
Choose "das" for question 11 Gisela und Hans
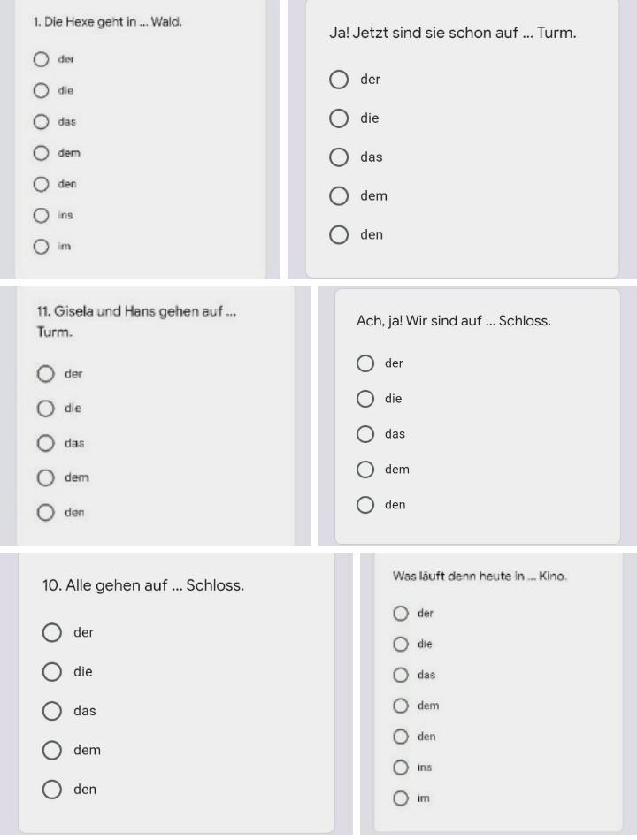pos(46,443)
